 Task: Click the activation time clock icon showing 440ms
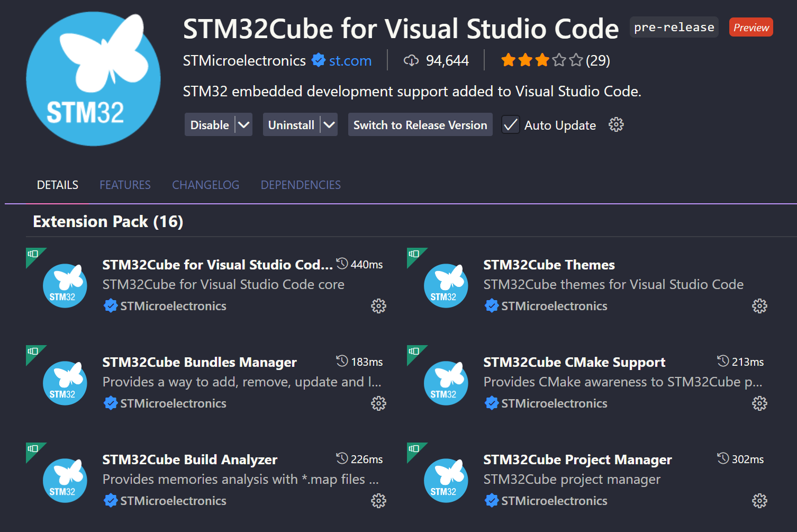[342, 264]
